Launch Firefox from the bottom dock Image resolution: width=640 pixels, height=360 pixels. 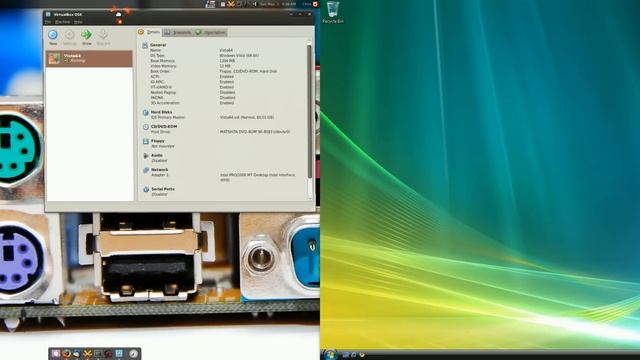(66, 354)
